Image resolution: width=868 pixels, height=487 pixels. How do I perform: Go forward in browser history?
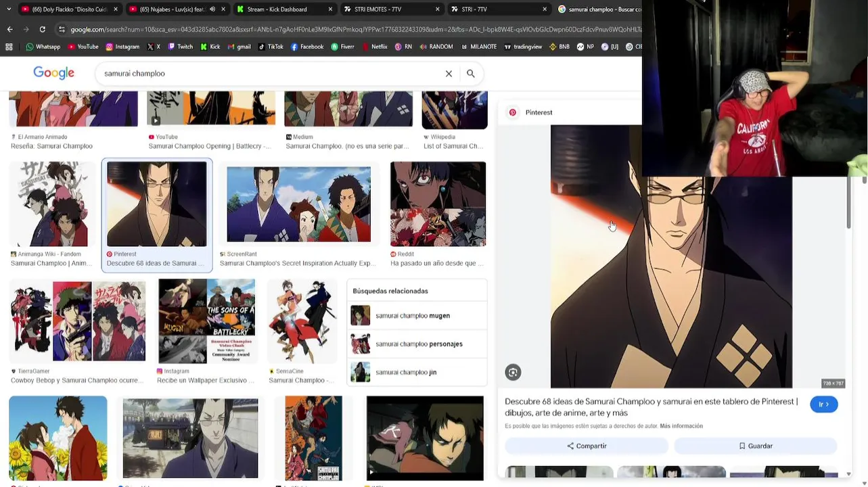click(x=26, y=29)
